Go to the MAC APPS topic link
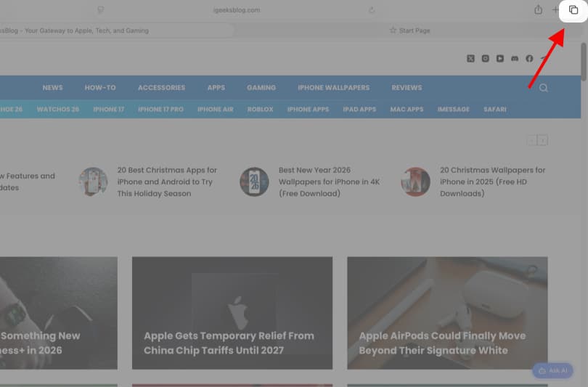Screen dimensions: 588x387 click(x=407, y=110)
